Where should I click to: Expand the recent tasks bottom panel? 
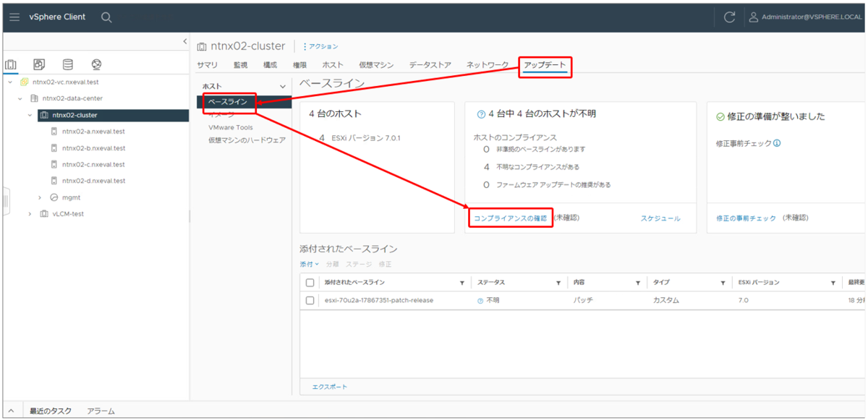(10, 411)
